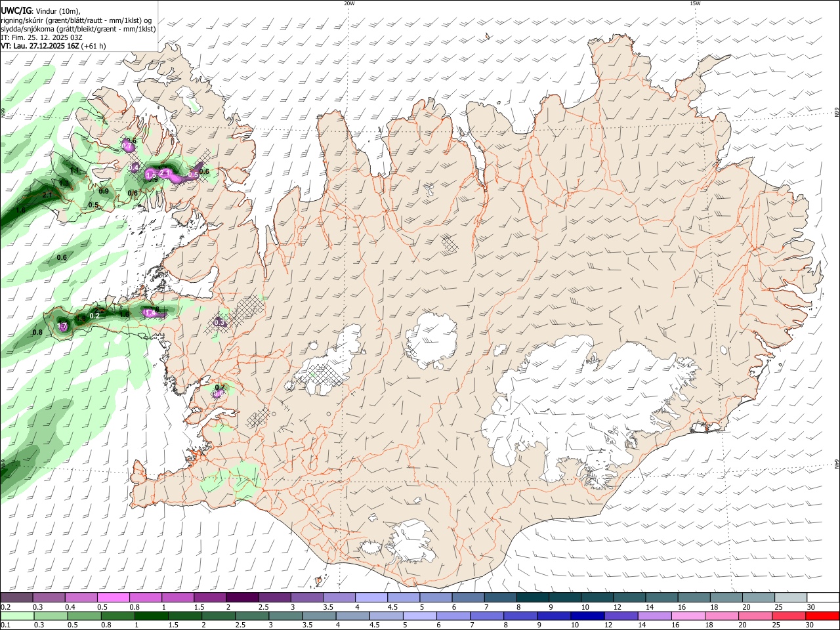The height and width of the screenshot is (630, 840).
Task: Click the 'VT: Lau. 27.12.2025 16Z (+61 h)' line
Action: (53, 46)
